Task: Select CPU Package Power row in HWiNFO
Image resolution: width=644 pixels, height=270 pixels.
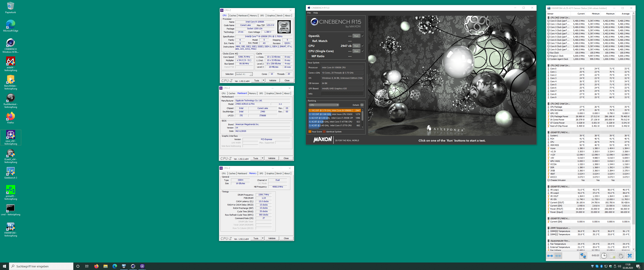Action: (589, 116)
